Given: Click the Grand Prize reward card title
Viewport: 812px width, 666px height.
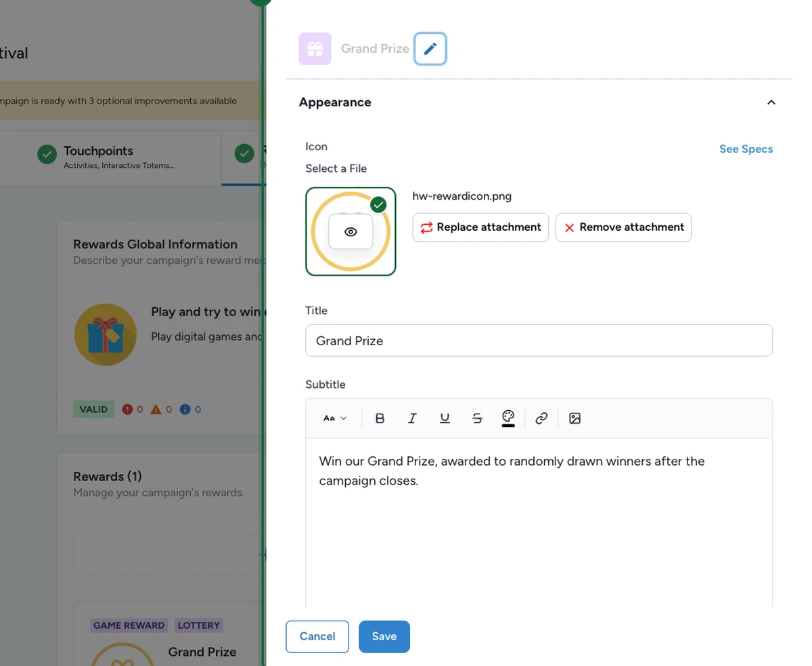Looking at the screenshot, I should 202,652.
